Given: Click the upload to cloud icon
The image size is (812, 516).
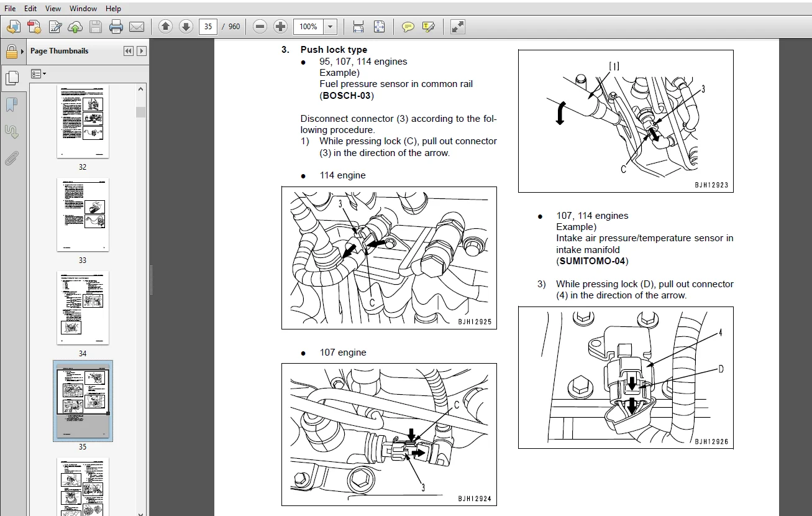Looking at the screenshot, I should [x=75, y=27].
